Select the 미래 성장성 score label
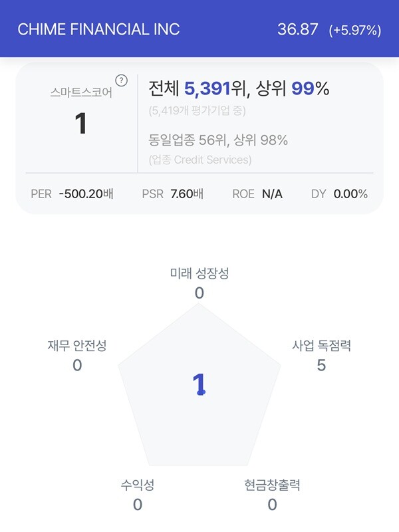Screen dimensions: 399x532 click(x=199, y=273)
